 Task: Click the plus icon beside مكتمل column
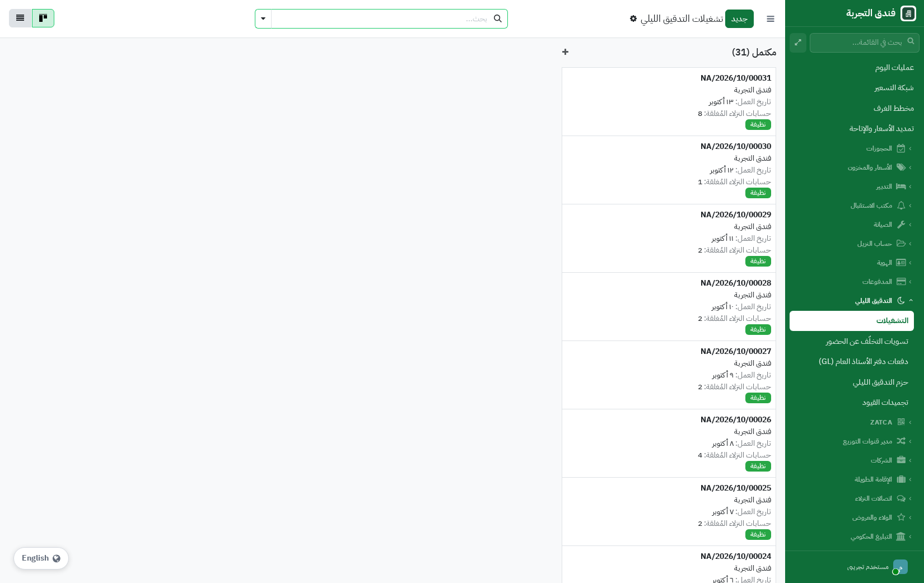(x=565, y=52)
